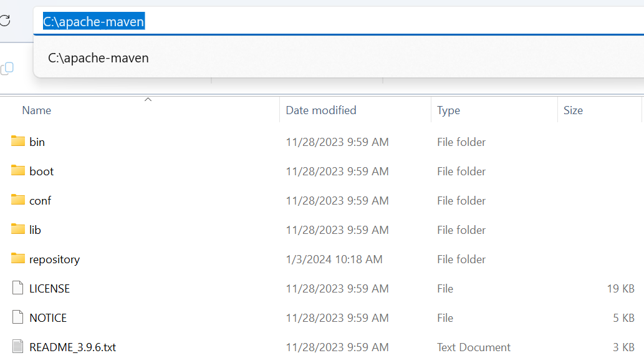
Task: Select the conf folder icon
Action: click(17, 200)
